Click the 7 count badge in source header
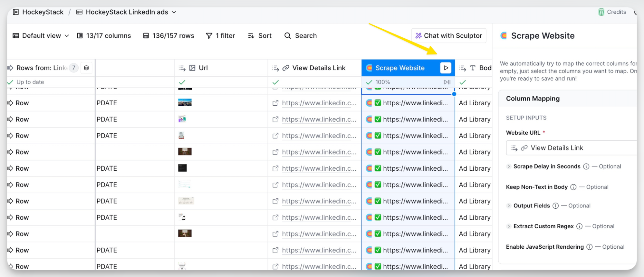The height and width of the screenshot is (277, 644). pyautogui.click(x=74, y=68)
